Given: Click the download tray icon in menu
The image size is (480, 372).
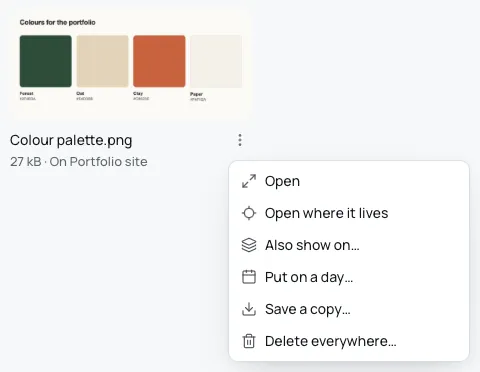Looking at the screenshot, I should click(x=249, y=309).
